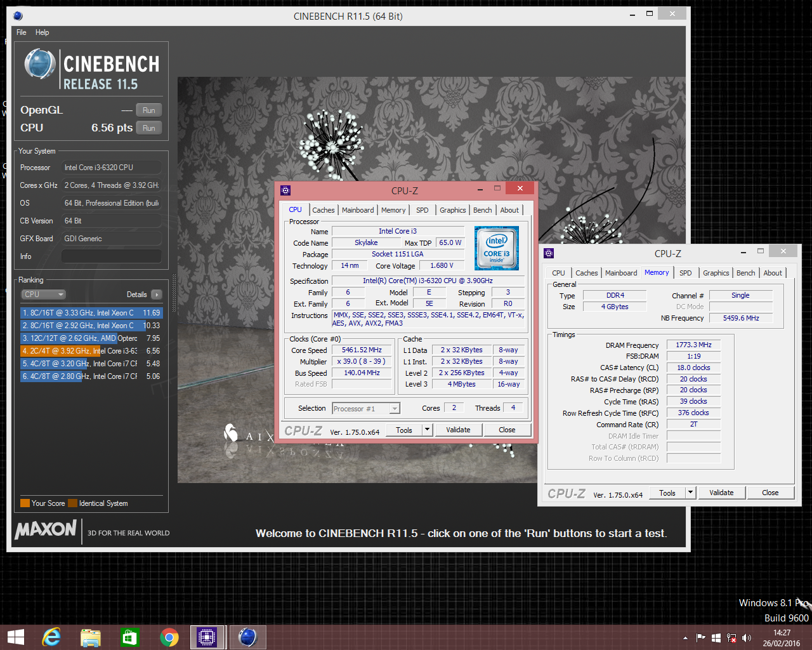Viewport: 812px width, 650px height.
Task: Select Bench tab in Memory CPU-Z window
Action: point(746,273)
